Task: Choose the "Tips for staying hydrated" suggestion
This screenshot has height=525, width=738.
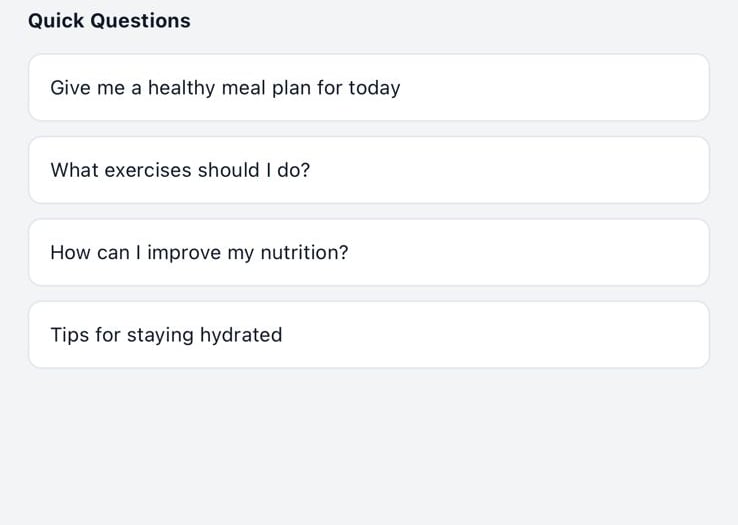Action: click(368, 335)
